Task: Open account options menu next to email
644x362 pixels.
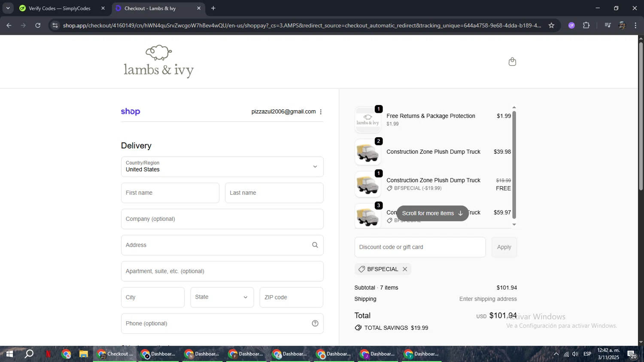Action: coord(321,112)
